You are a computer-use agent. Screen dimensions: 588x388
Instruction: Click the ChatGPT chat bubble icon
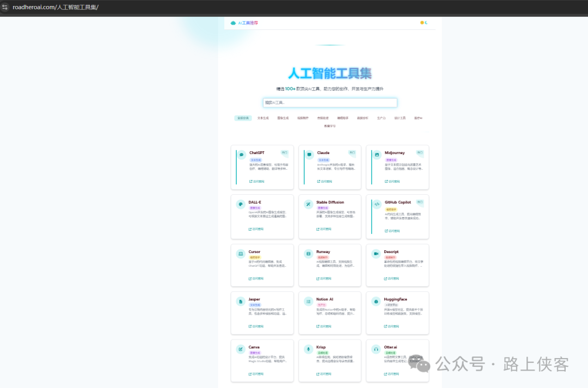pyautogui.click(x=242, y=155)
